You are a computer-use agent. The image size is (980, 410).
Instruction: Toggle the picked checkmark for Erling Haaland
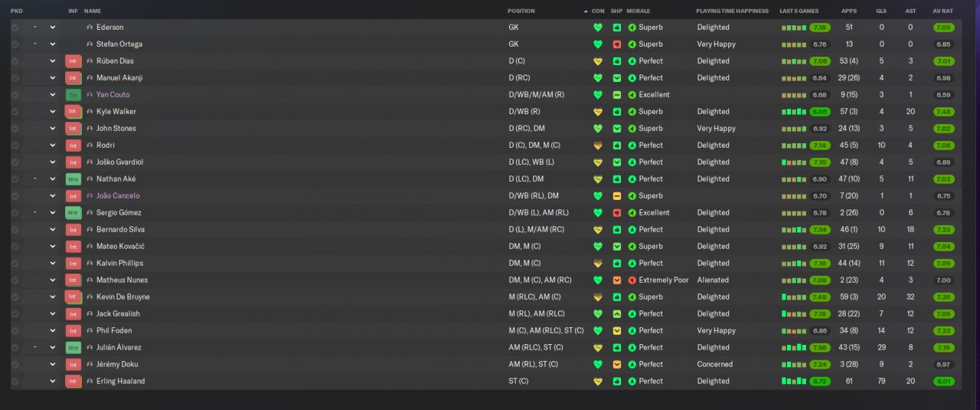tap(15, 382)
